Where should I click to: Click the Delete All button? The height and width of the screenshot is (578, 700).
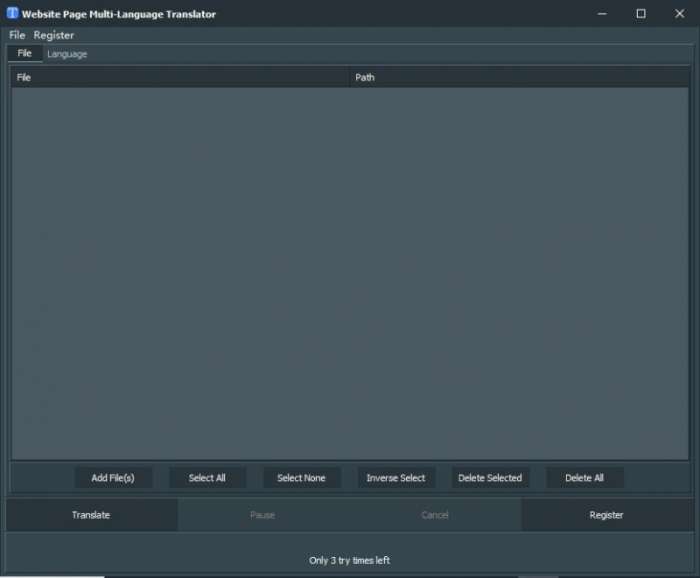pyautogui.click(x=584, y=478)
